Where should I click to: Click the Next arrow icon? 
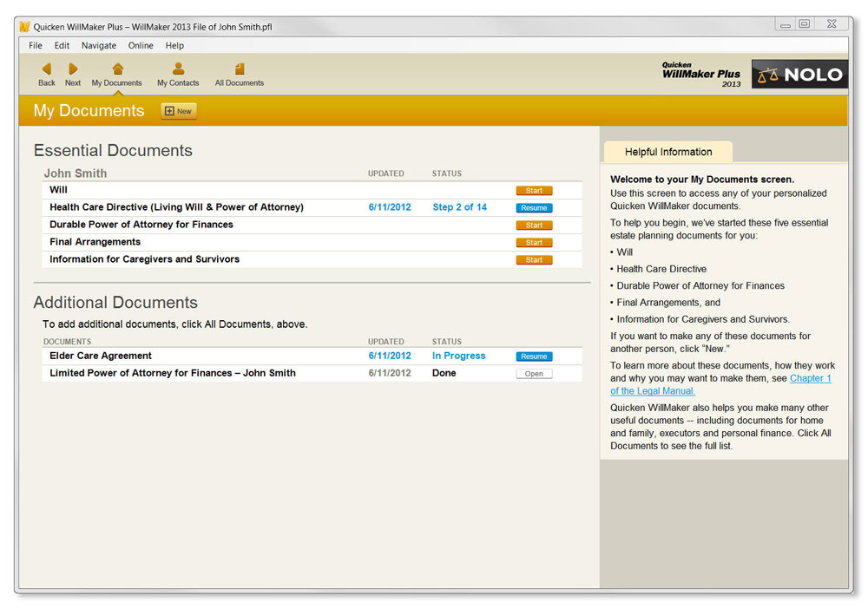[73, 69]
